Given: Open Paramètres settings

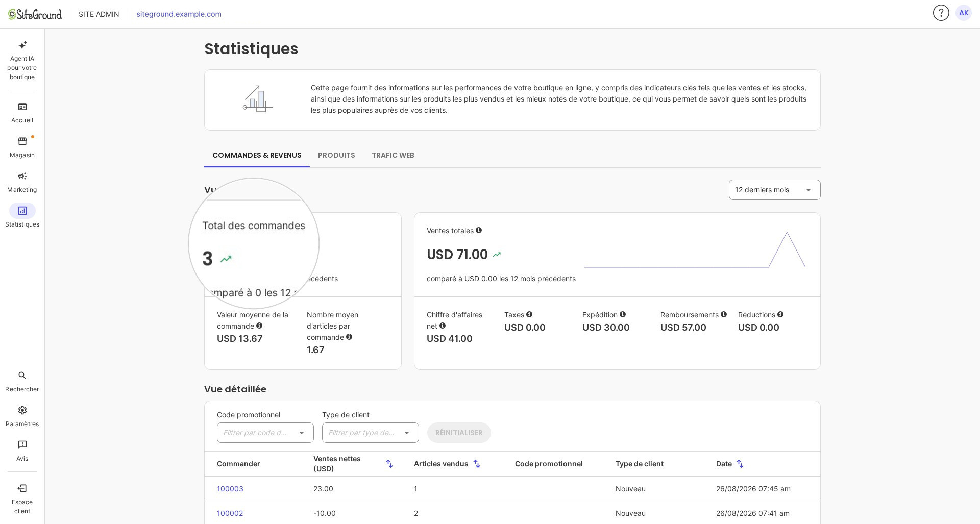Looking at the screenshot, I should click(x=22, y=416).
